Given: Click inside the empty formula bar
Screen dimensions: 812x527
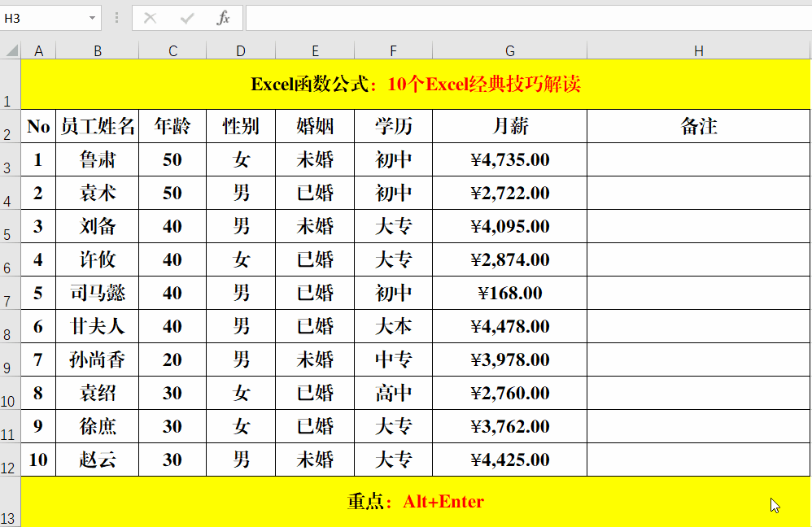Looking at the screenshot, I should coord(488,18).
